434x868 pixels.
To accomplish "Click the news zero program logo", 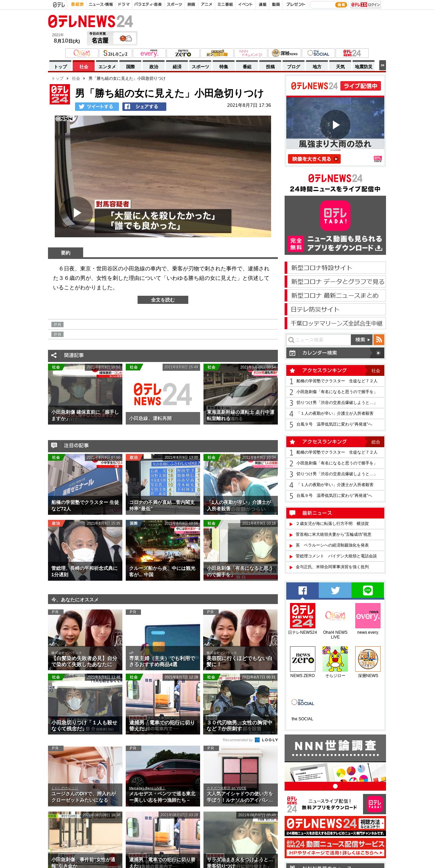I will (x=183, y=53).
